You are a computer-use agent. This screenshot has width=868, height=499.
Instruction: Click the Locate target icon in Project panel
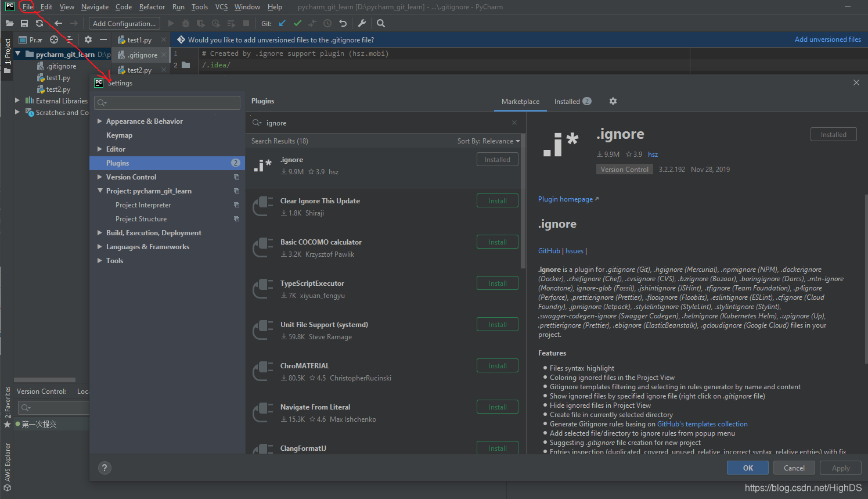pos(54,40)
